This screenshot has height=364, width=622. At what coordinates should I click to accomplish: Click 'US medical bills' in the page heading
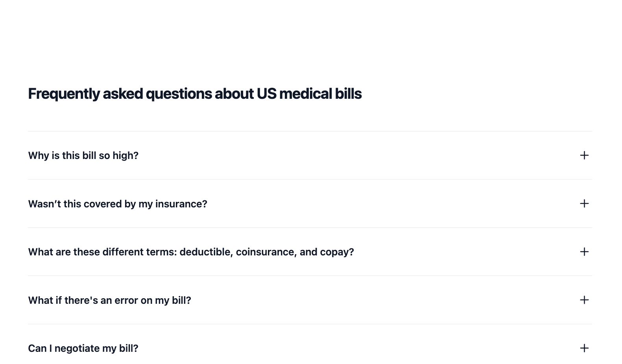(309, 94)
